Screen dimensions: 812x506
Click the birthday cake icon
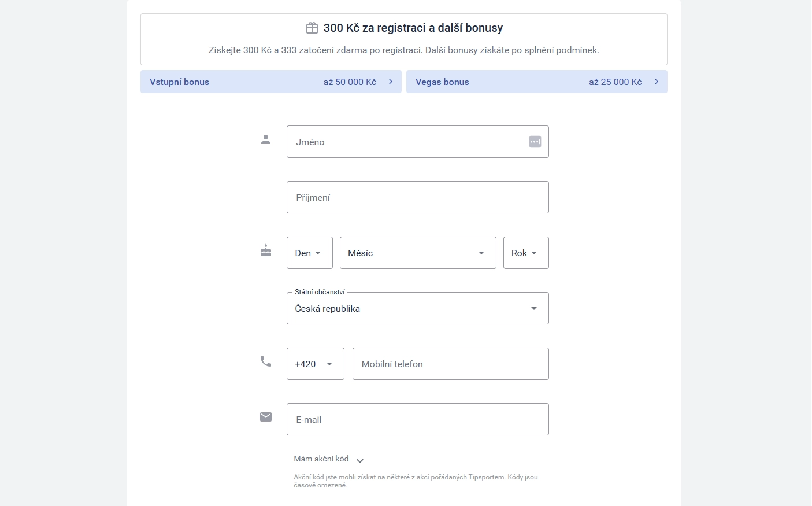tap(266, 250)
